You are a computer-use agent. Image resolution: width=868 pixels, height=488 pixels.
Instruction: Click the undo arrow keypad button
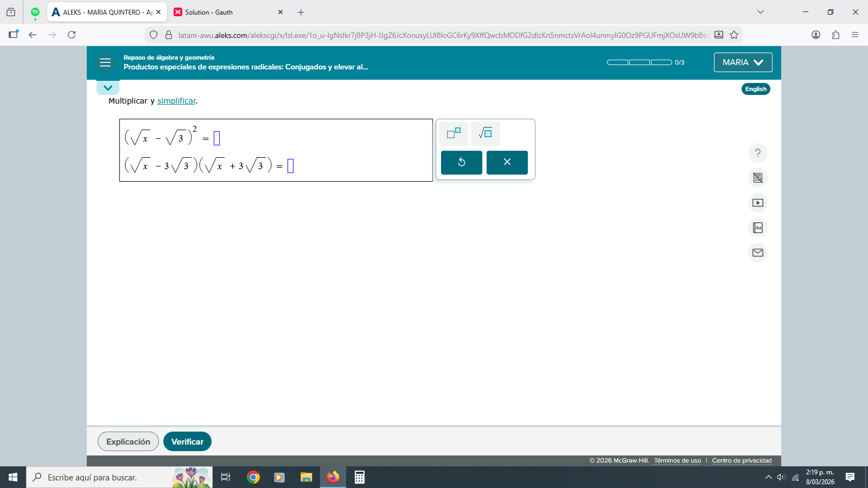click(x=461, y=162)
